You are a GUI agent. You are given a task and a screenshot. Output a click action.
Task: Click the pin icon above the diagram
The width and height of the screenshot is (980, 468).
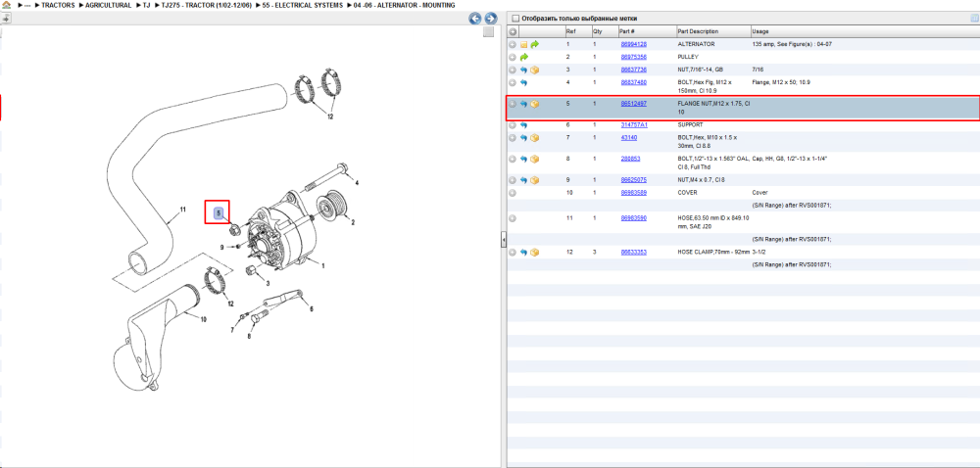pyautogui.click(x=6, y=18)
